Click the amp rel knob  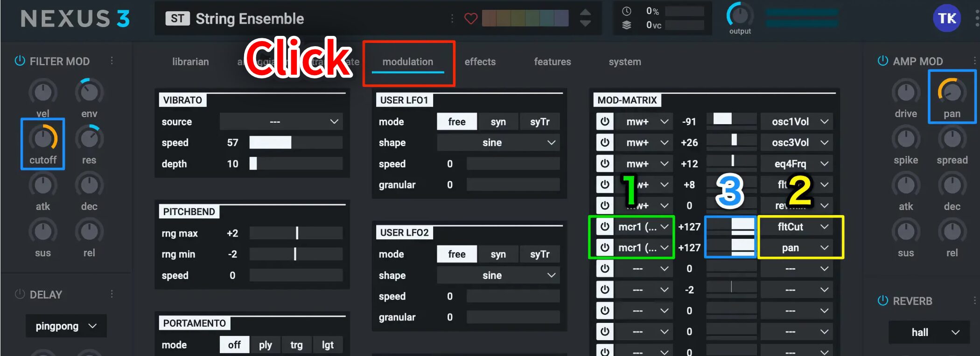coord(952,231)
